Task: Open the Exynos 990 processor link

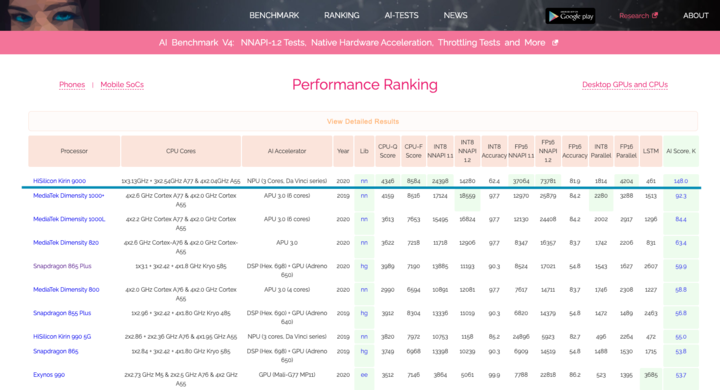Action: [x=49, y=375]
